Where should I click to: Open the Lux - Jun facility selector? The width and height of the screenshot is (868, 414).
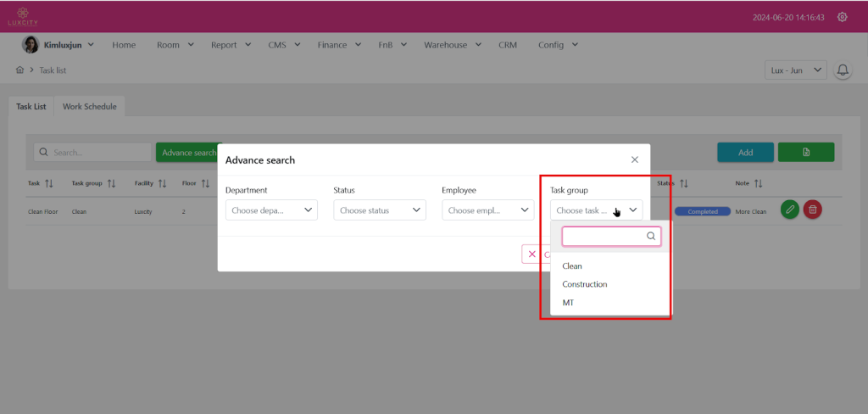point(795,70)
